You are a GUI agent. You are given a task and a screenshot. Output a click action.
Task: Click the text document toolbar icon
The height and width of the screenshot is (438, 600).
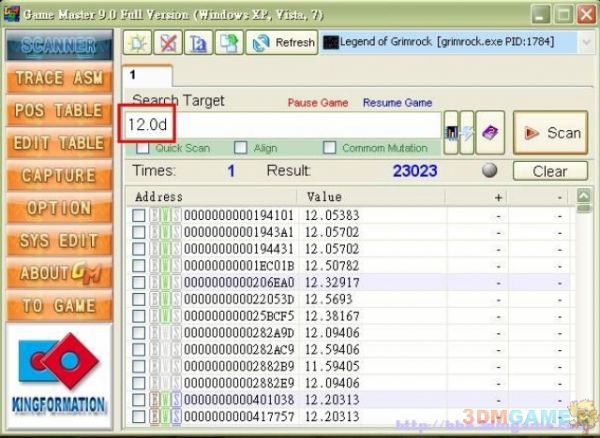(198, 43)
